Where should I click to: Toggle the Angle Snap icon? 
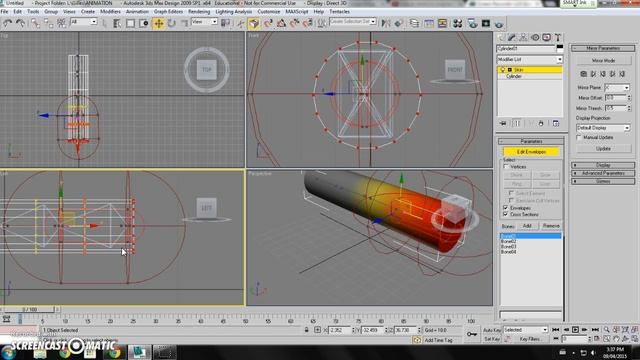[x=281, y=23]
